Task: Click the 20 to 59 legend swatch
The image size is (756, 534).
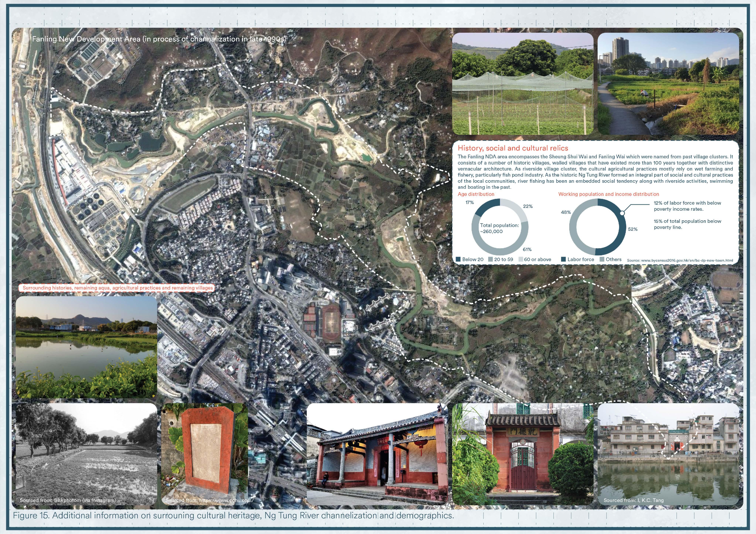Action: coord(490,259)
